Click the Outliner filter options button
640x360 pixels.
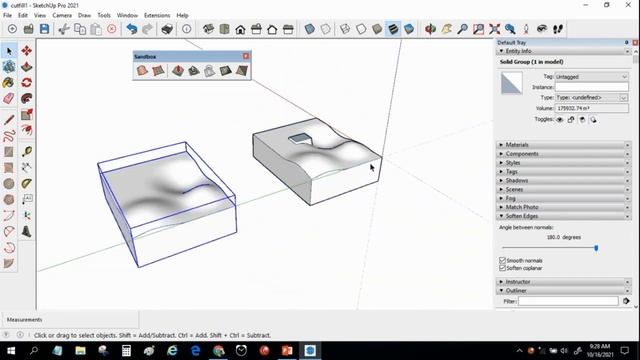626,301
